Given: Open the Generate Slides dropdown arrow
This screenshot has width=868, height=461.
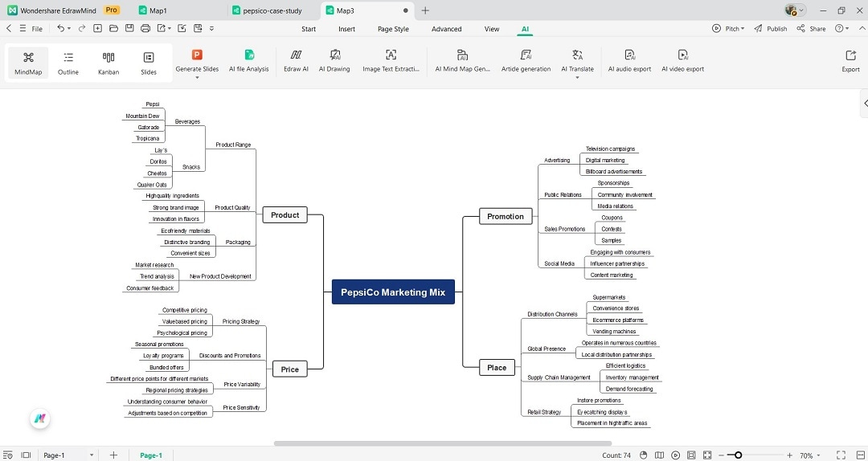Looking at the screenshot, I should tap(197, 77).
